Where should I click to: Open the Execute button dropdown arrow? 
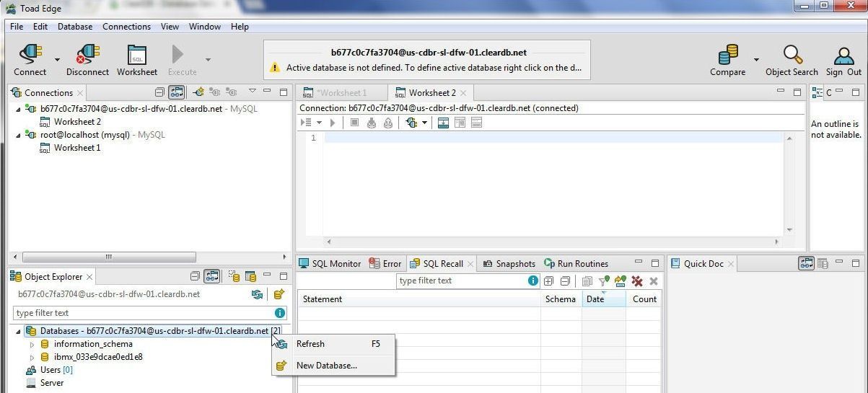point(208,60)
